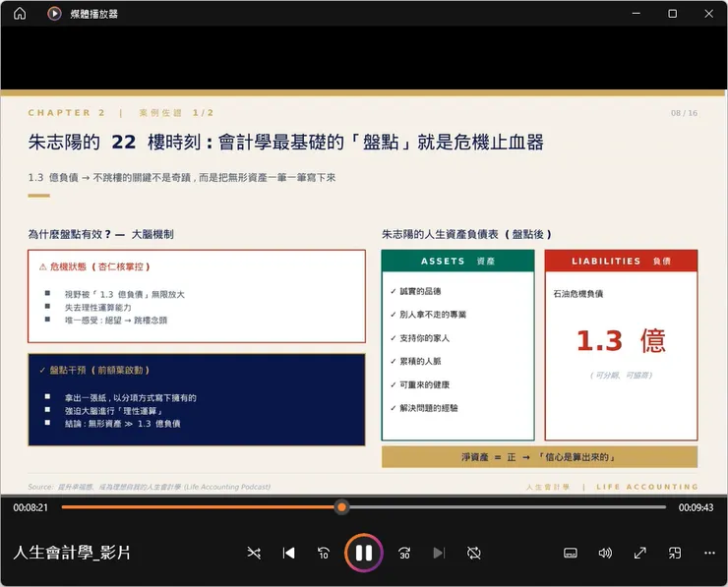Open the volume control
The width and height of the screenshot is (728, 587).
605,553
